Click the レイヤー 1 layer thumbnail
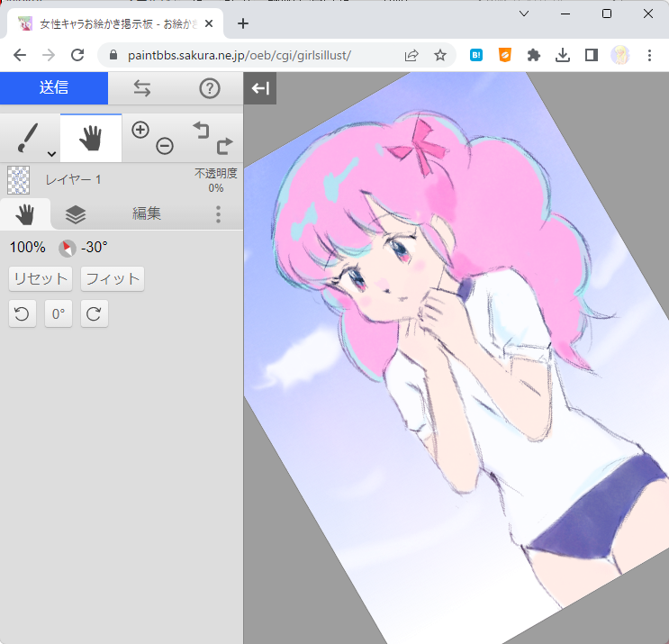The width and height of the screenshot is (669, 644). coord(18,180)
